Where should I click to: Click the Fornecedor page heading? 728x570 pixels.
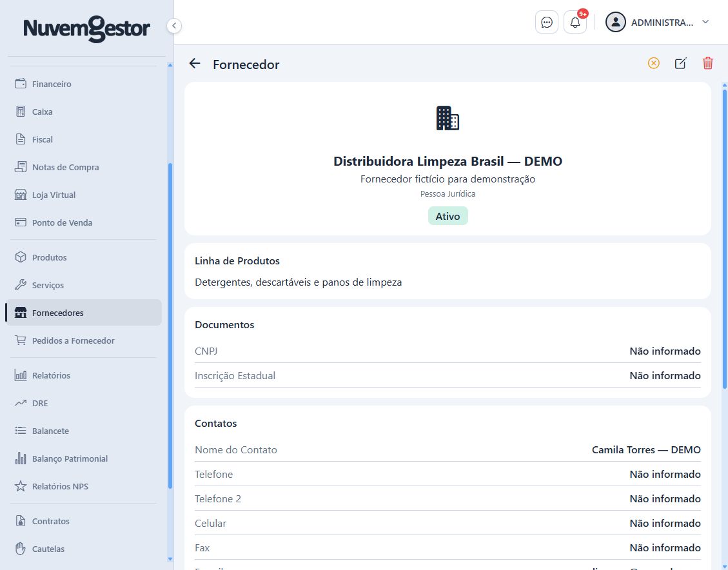246,64
